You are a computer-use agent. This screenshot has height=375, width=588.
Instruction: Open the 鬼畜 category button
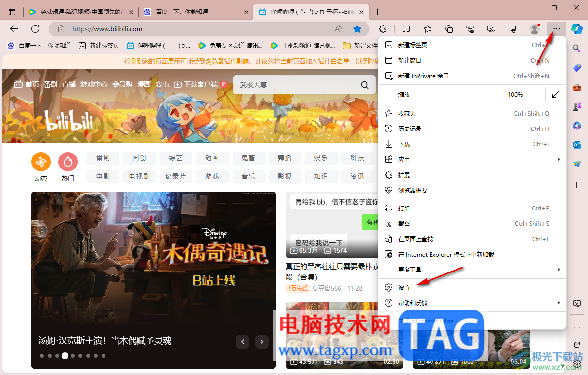(x=248, y=158)
